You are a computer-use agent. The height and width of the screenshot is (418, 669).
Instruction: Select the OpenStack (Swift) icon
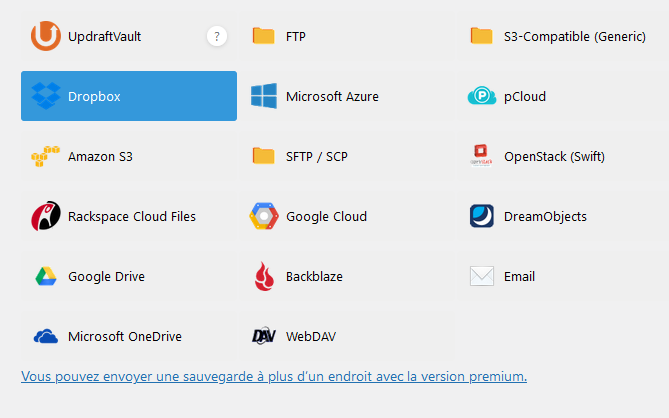click(481, 156)
